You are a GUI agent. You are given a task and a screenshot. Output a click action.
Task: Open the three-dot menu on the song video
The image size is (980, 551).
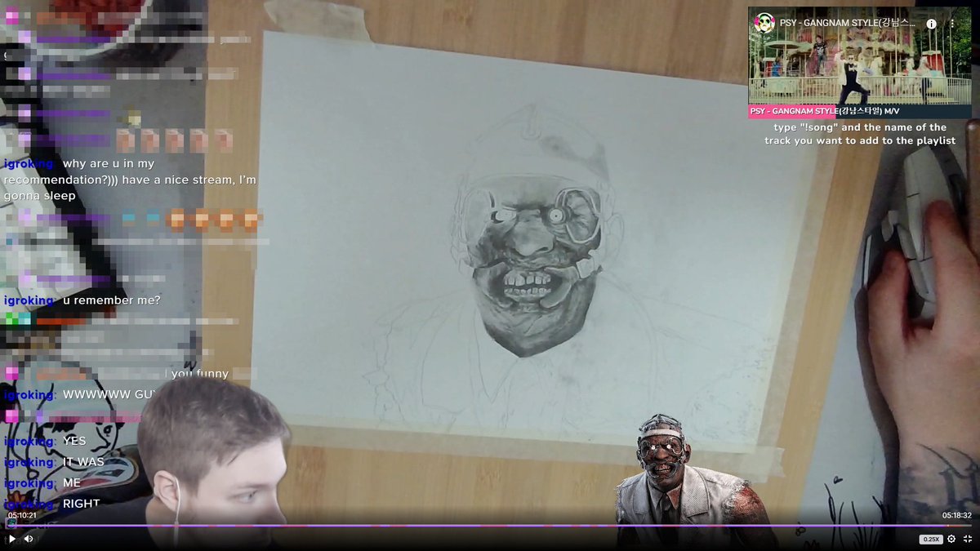point(952,24)
